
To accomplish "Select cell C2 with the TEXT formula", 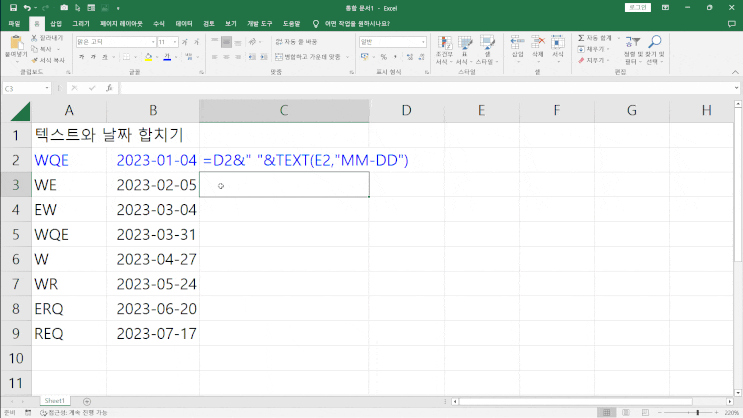I will [x=284, y=160].
